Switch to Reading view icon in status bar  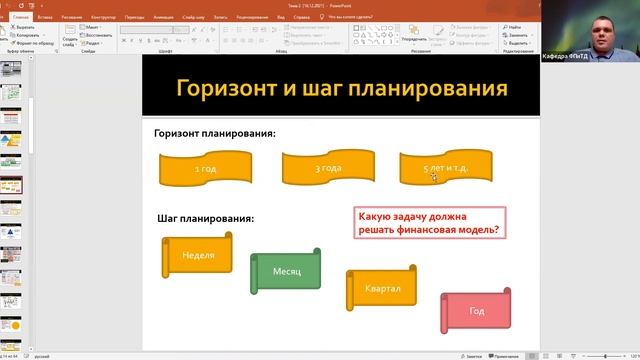tap(560, 356)
